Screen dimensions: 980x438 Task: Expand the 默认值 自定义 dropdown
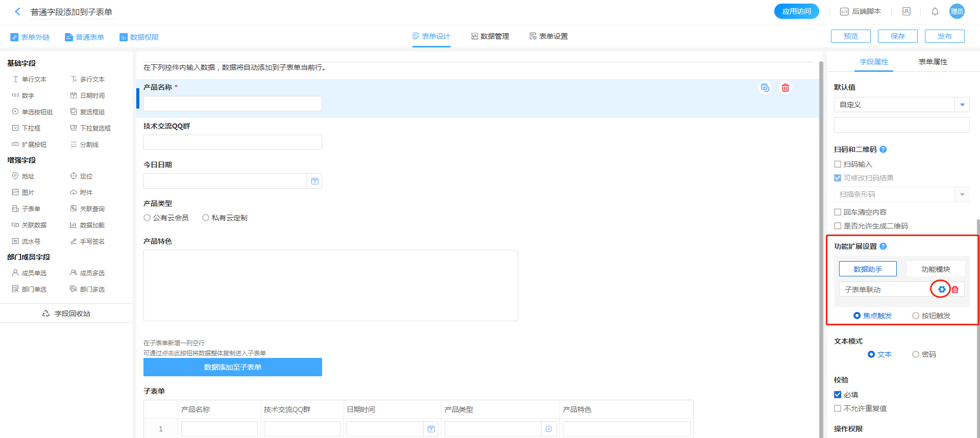pyautogui.click(x=962, y=105)
